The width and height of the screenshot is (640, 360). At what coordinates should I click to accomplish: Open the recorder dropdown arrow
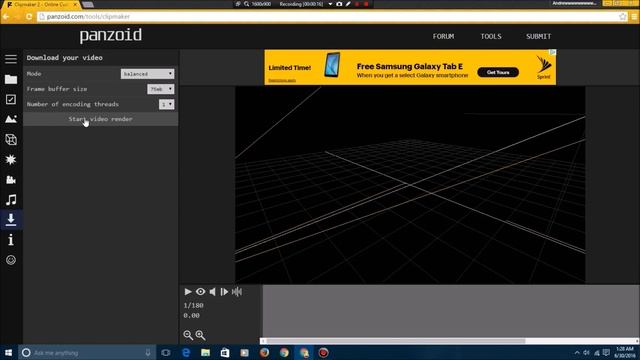[330, 4]
